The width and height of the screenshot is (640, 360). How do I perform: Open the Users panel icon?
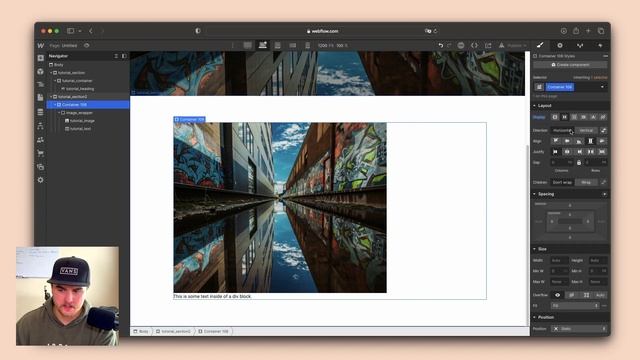[x=40, y=140]
